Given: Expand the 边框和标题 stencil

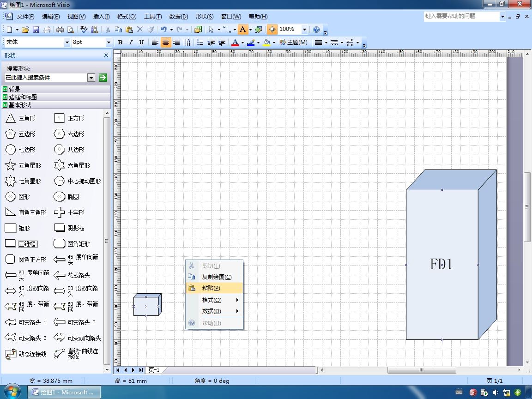Looking at the screenshot, I should tap(56, 97).
